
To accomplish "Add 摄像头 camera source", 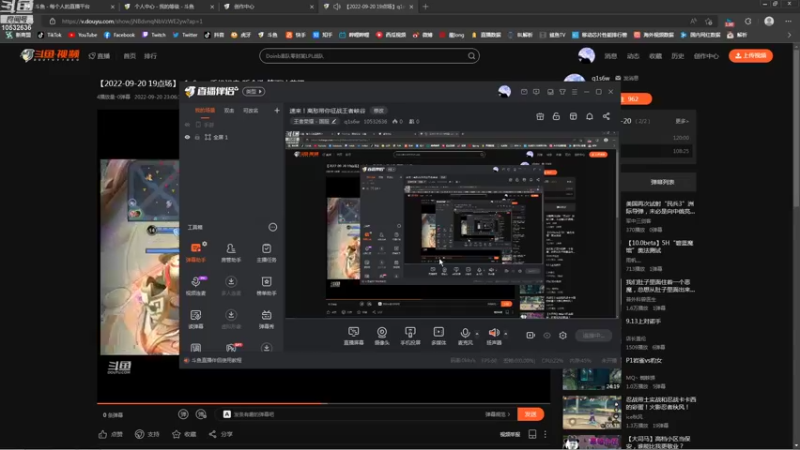I will 382,336.
